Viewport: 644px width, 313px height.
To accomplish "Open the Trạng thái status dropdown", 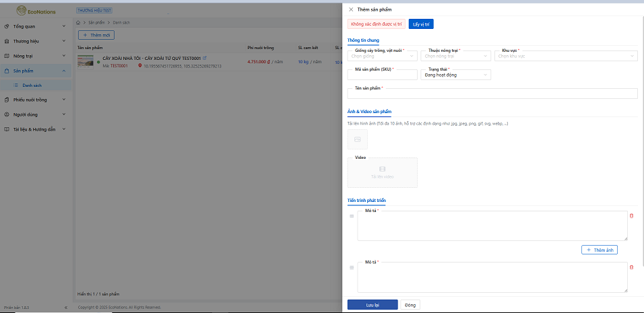I will coord(455,75).
